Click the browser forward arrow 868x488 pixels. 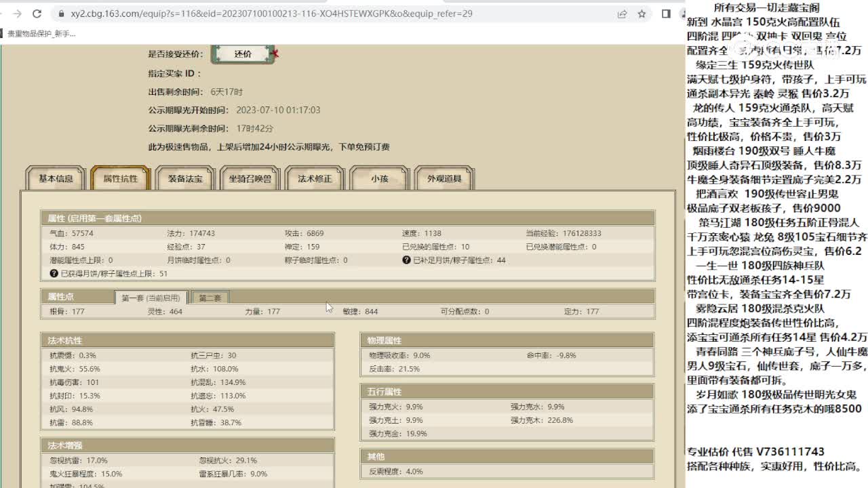[17, 14]
